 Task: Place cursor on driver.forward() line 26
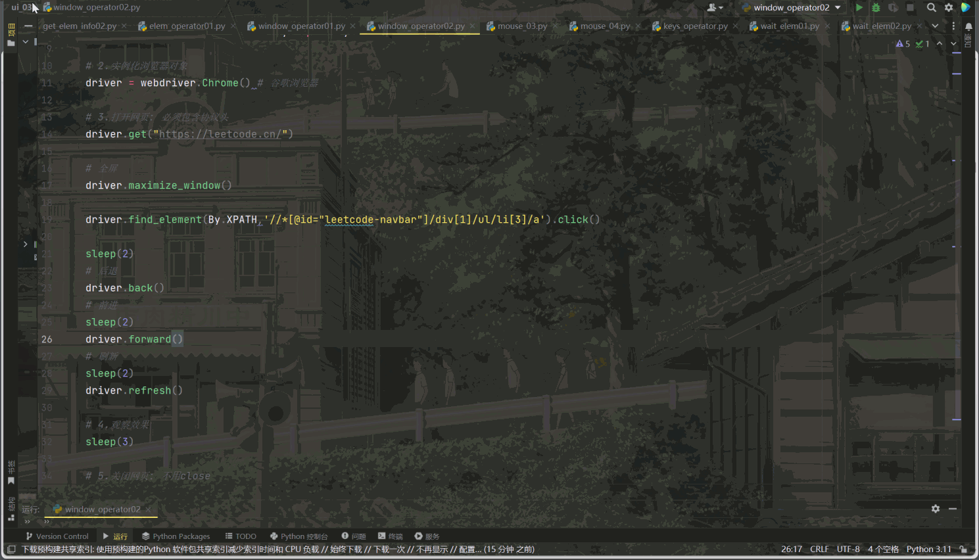pyautogui.click(x=134, y=339)
